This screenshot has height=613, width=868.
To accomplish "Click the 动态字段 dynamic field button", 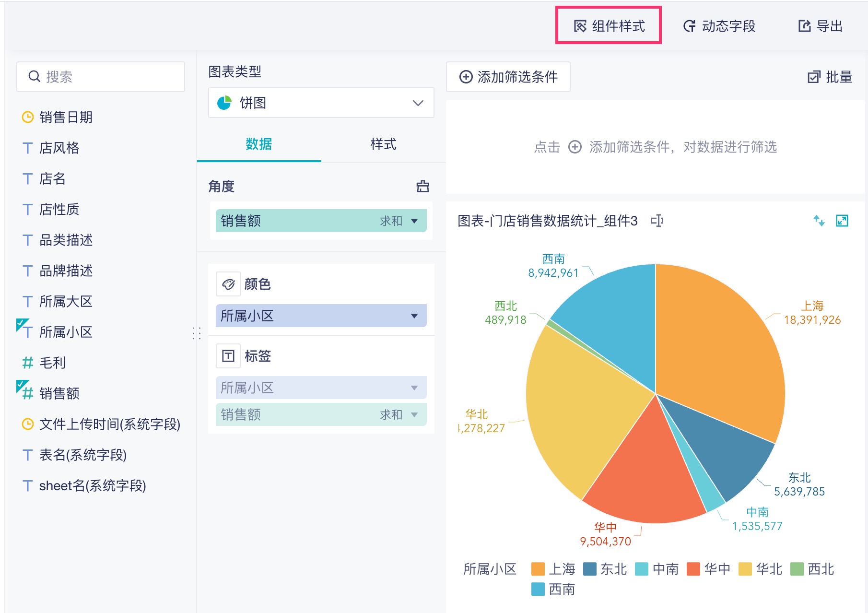I will [x=719, y=26].
